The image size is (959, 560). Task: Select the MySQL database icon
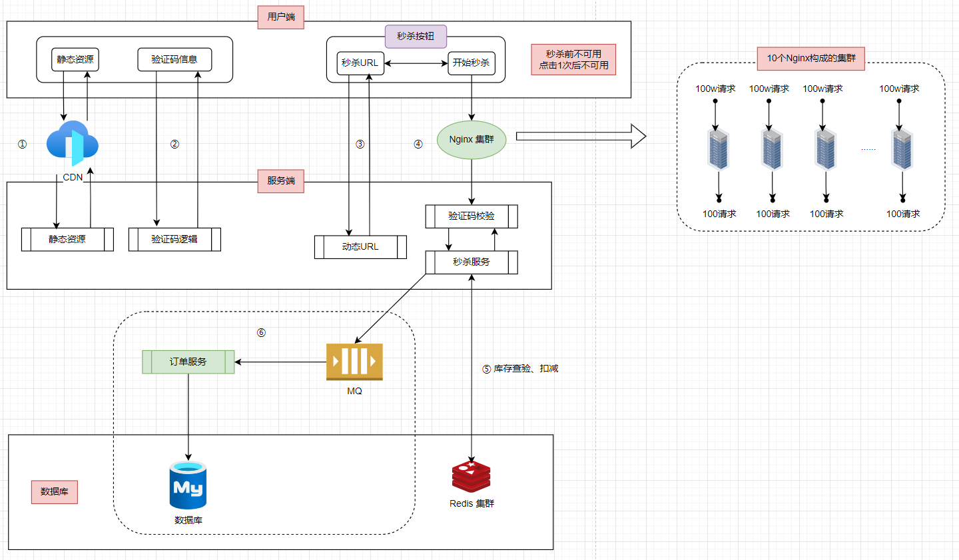click(x=188, y=485)
